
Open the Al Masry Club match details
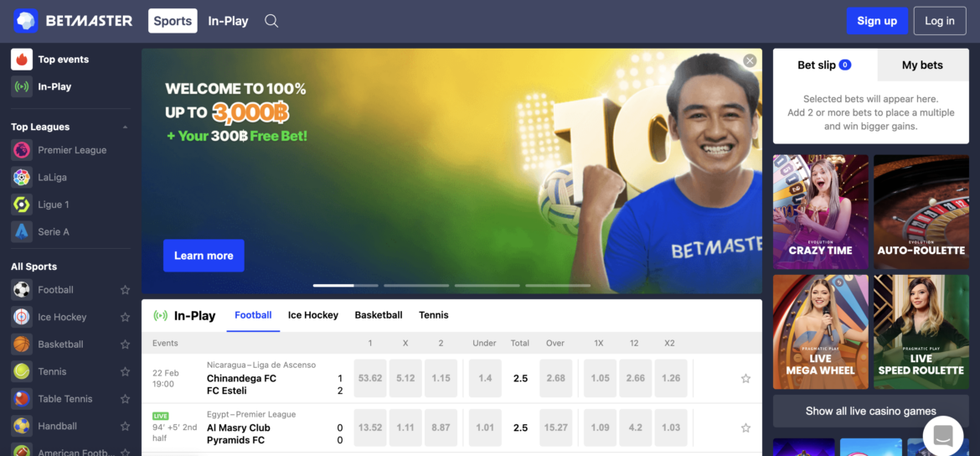pos(239,427)
